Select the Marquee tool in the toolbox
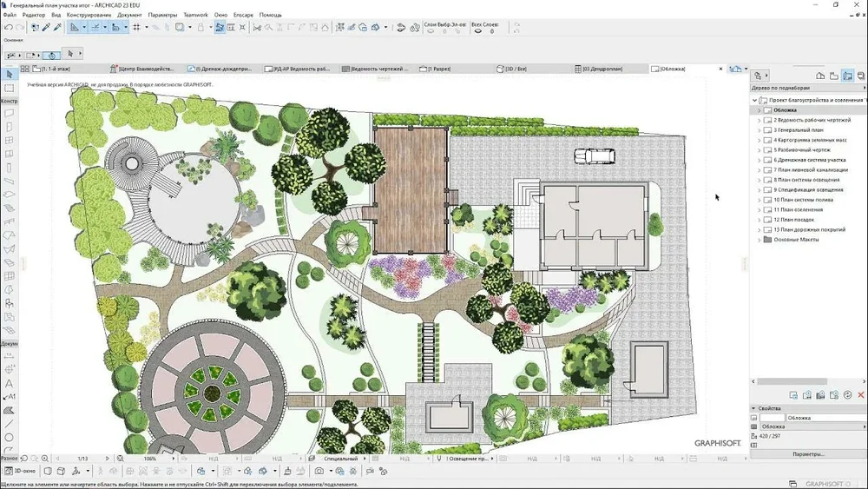Viewport: 868px width, 489px height. click(10, 89)
